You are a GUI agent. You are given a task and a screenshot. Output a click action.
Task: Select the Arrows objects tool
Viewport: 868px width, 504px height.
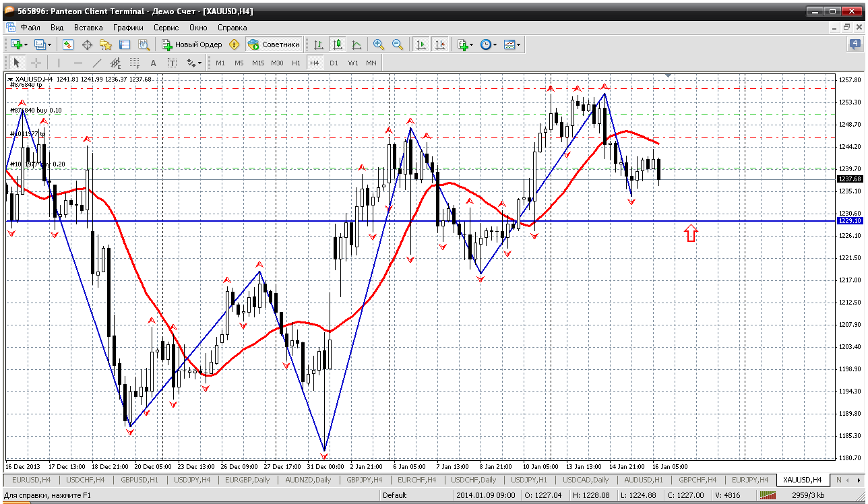pyautogui.click(x=191, y=63)
